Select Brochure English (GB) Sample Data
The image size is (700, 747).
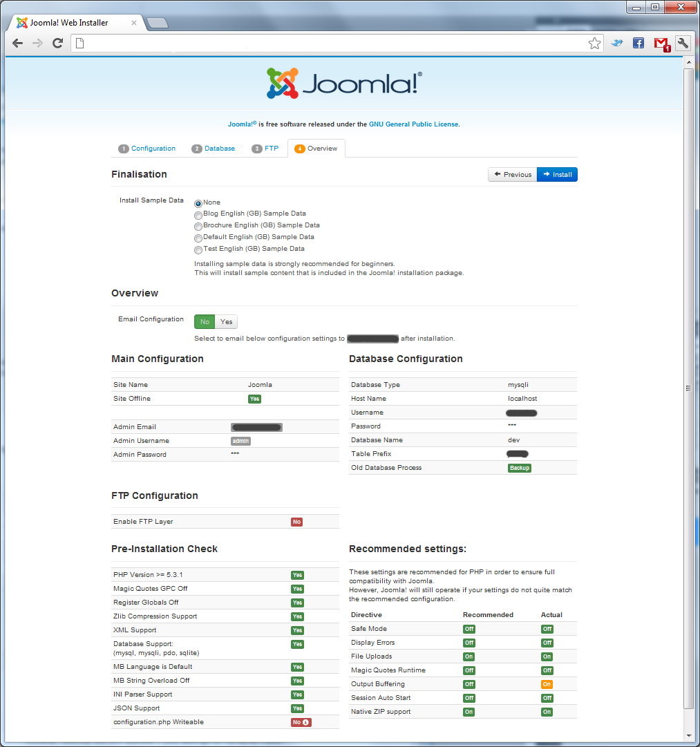198,227
